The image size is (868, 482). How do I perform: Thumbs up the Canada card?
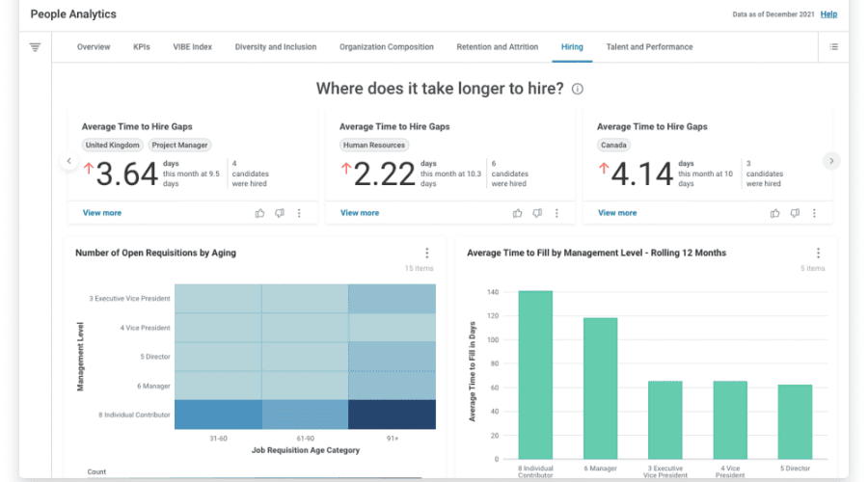(x=775, y=213)
